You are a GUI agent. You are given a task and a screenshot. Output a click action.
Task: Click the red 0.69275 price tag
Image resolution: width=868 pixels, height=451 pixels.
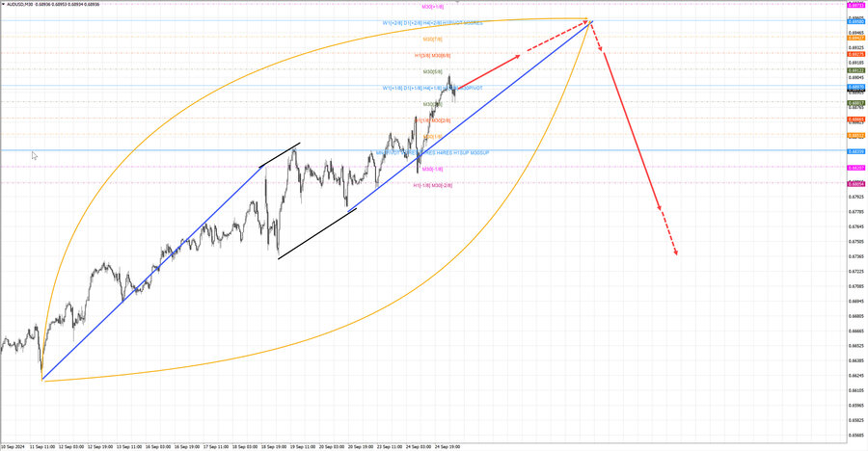pyautogui.click(x=856, y=54)
